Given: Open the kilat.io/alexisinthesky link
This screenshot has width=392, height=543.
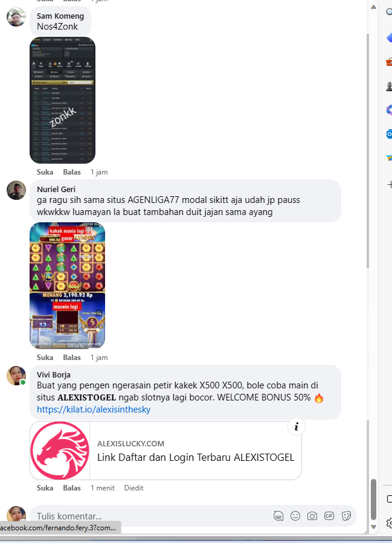Looking at the screenshot, I should 94,410.
